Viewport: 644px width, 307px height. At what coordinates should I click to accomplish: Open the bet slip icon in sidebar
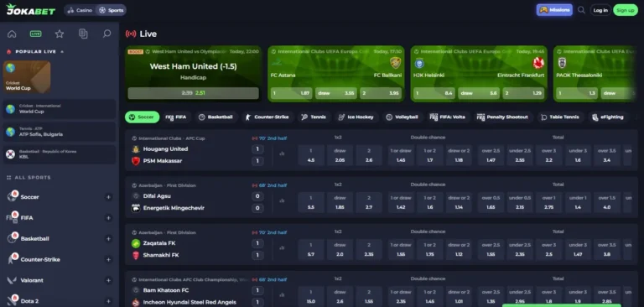click(x=83, y=34)
